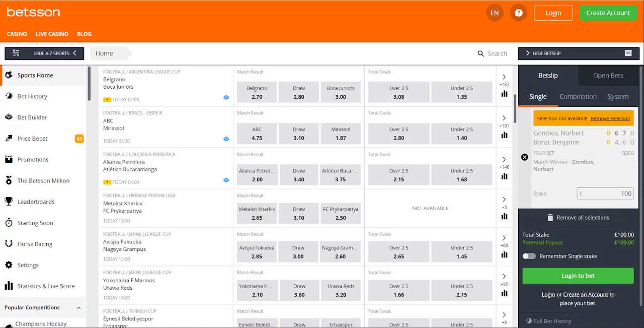Expand more markets for Avispa Fukuoka match
This screenshot has width=644, height=328.
point(504,238)
